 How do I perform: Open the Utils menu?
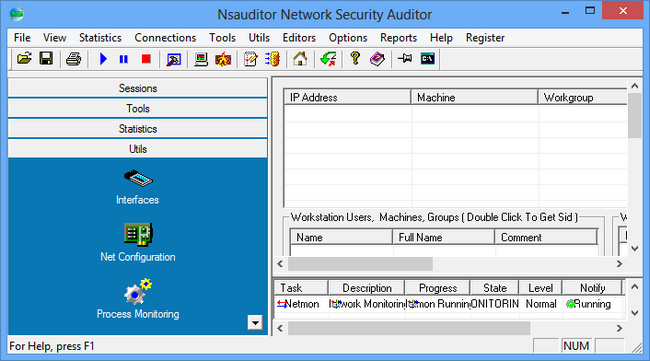click(x=259, y=38)
